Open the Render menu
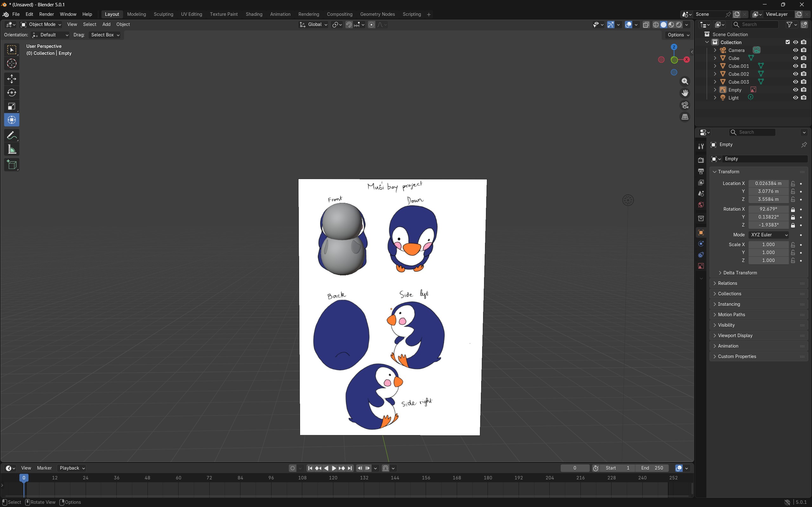812x507 pixels. pyautogui.click(x=46, y=15)
